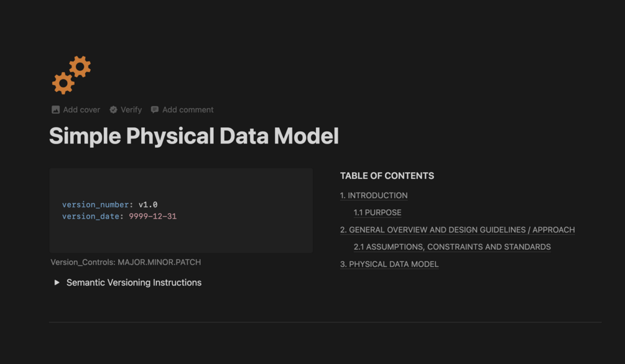Screen dimensions: 625x364
Task: Click the Verify badge icon
Action: 114,110
